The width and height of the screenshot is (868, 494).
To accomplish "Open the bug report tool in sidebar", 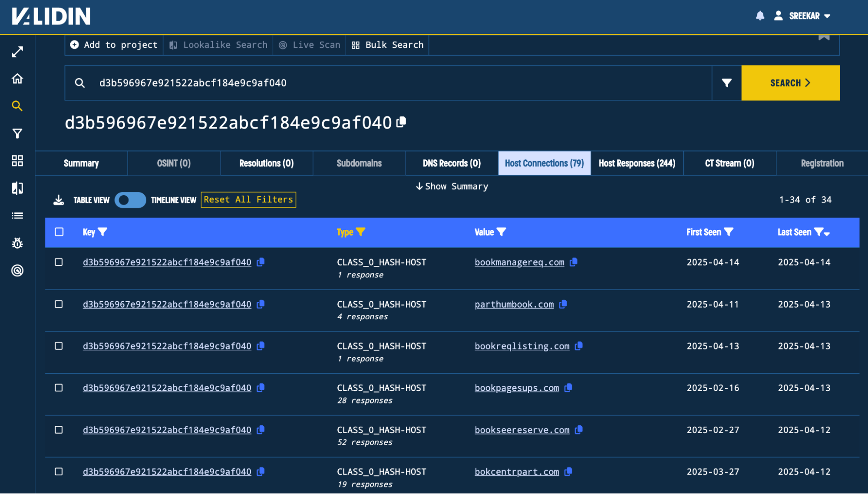I will point(17,243).
